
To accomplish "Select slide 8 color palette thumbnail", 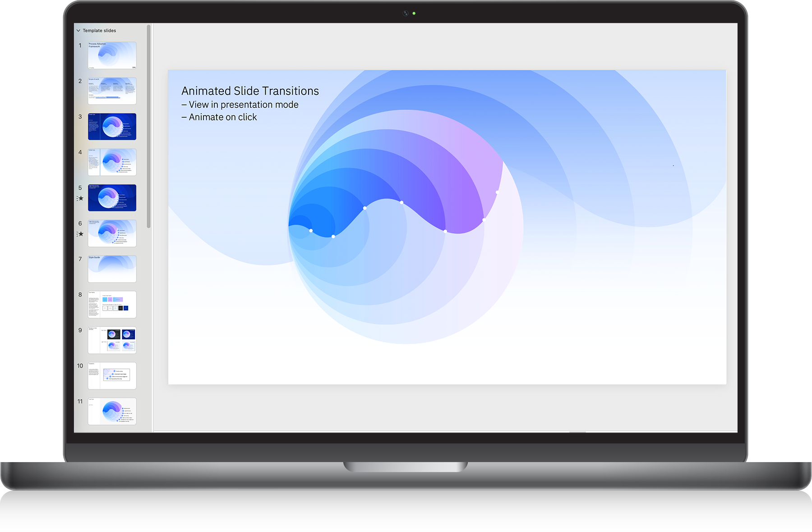I will pos(112,304).
